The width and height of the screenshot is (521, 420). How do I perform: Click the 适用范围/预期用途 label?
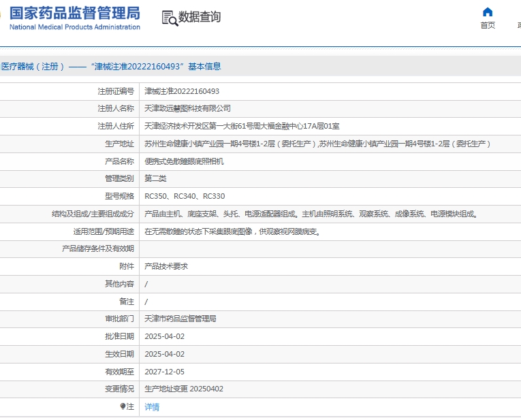coord(104,231)
